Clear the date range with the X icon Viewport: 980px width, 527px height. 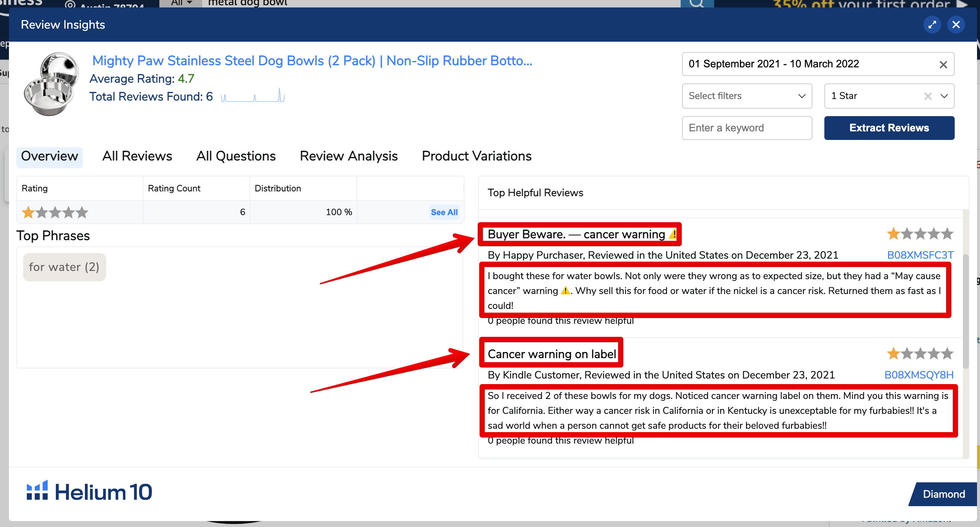[943, 65]
